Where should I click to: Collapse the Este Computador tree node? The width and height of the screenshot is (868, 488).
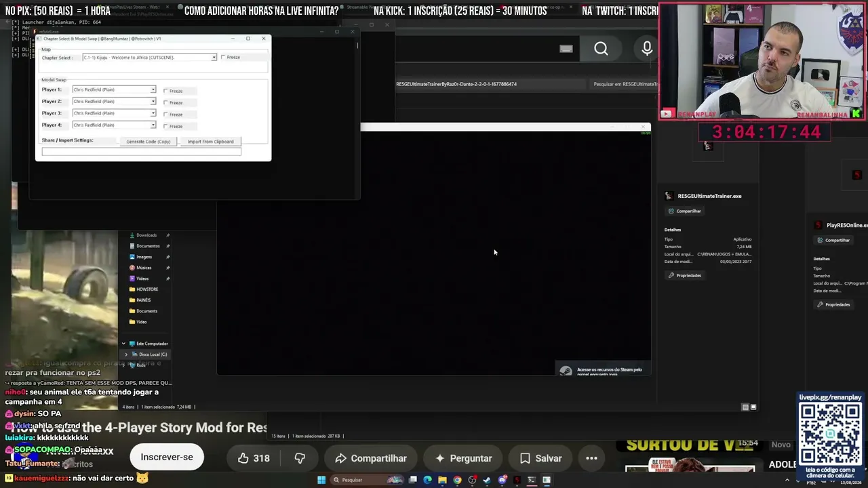(x=123, y=344)
